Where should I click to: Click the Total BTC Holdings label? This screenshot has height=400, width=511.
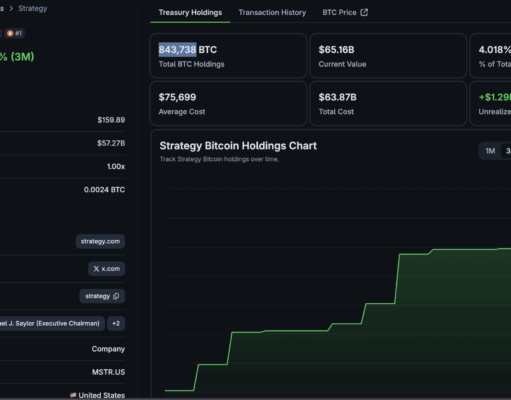(191, 64)
